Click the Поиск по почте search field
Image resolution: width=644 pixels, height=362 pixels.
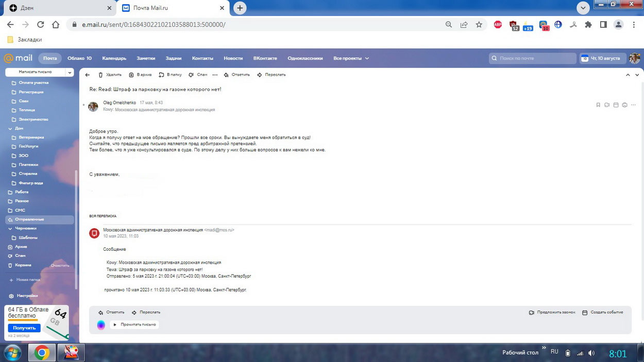[533, 58]
